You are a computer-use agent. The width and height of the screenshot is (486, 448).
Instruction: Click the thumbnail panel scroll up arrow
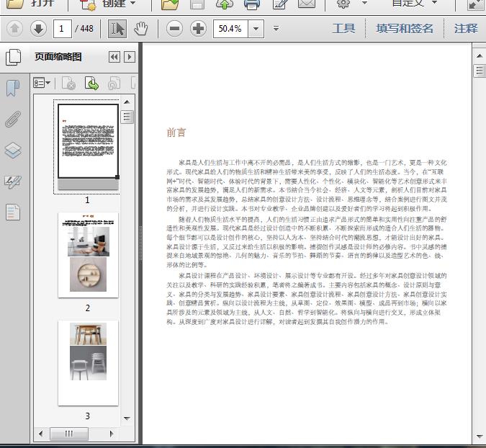click(x=127, y=102)
